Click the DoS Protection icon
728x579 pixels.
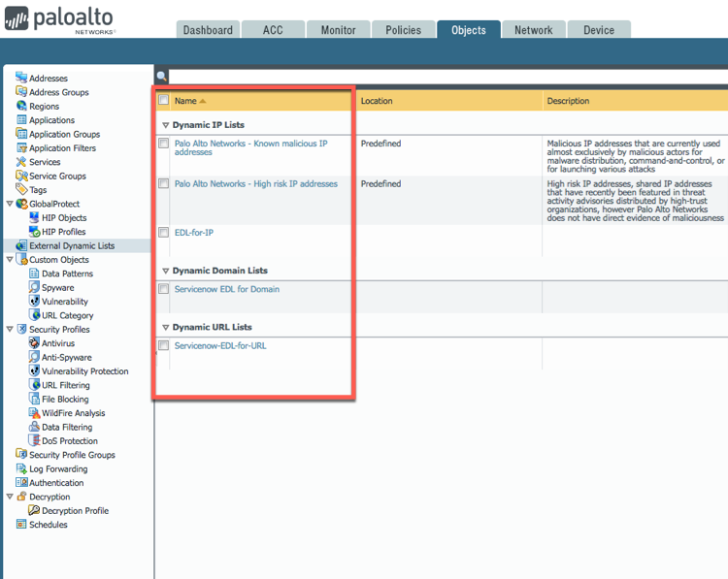click(34, 439)
